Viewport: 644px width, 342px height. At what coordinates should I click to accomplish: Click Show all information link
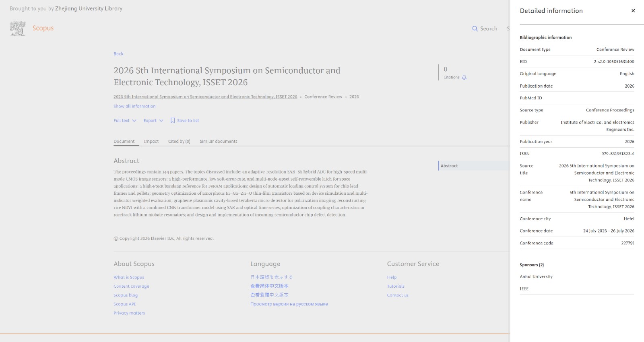click(134, 106)
